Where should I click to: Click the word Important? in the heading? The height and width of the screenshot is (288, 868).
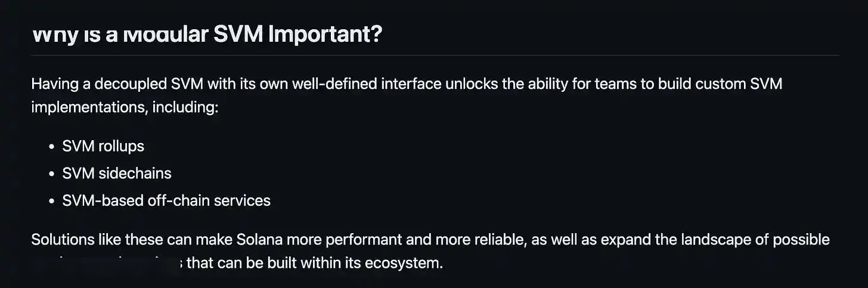click(x=325, y=35)
